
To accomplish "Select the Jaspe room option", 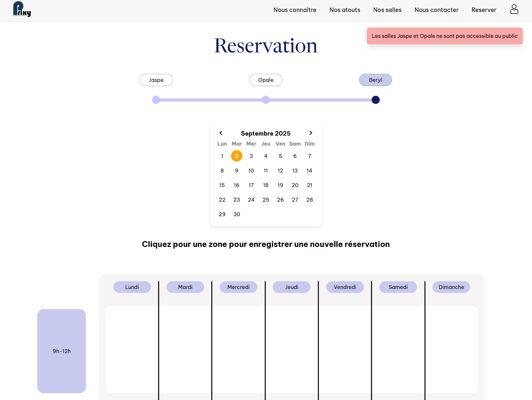I will [156, 80].
